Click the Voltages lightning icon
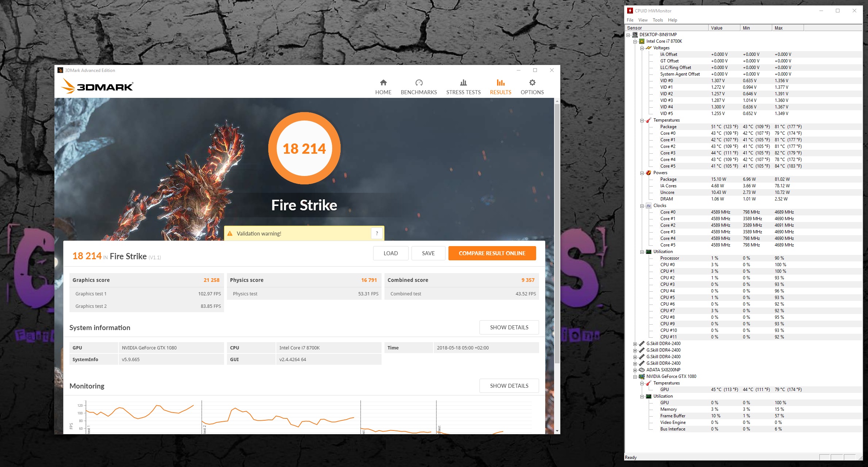Screen dimensions: 868x467 649,48
